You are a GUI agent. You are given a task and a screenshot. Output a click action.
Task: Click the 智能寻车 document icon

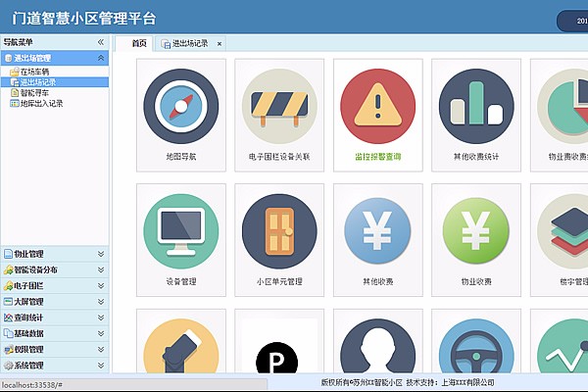tap(15, 93)
